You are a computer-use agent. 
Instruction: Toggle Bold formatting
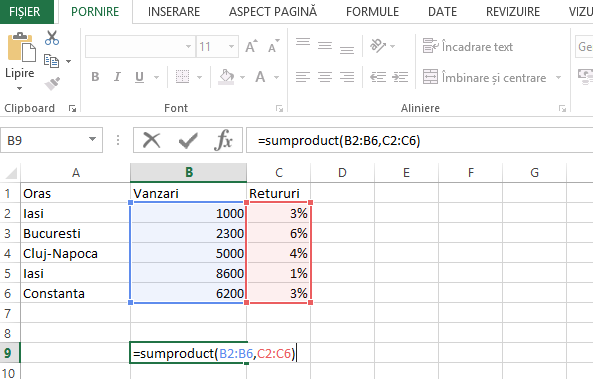tap(95, 77)
